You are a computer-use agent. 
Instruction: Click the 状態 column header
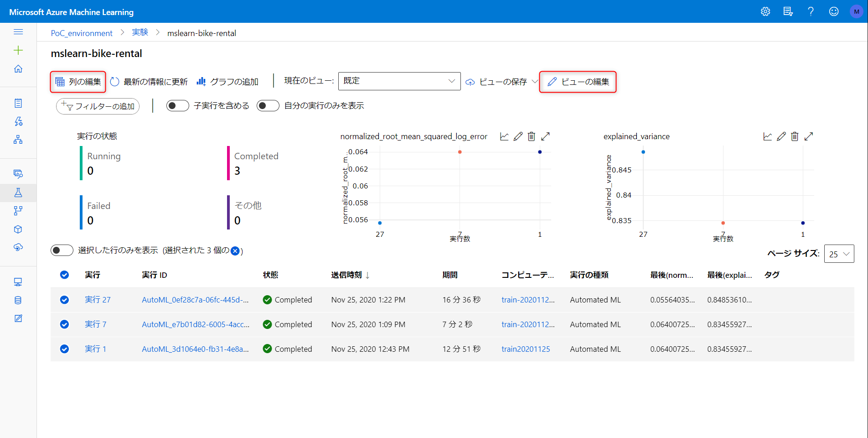(270, 275)
